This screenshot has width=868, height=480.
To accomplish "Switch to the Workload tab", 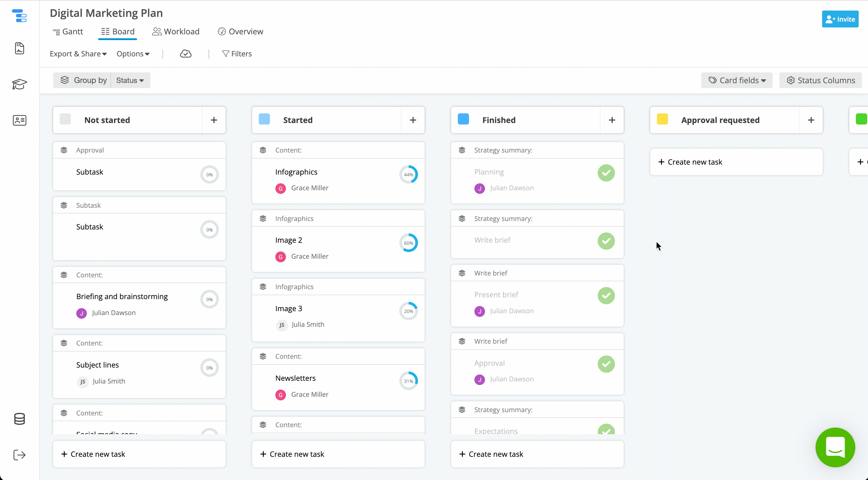I will 176,31.
